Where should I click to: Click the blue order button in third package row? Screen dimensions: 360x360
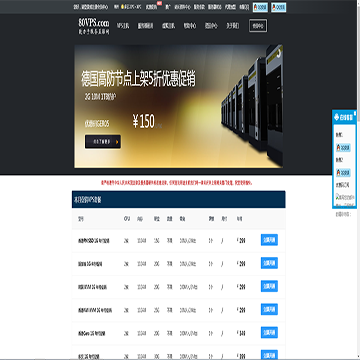[x=269, y=286]
